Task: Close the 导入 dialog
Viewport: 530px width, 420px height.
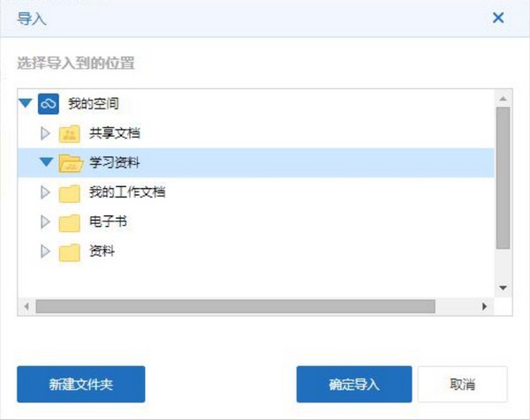Action: point(498,18)
